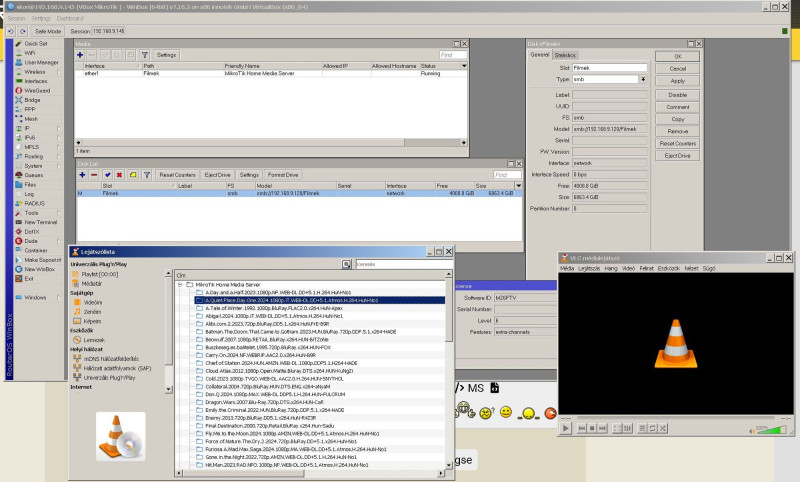Screen dimensions: 800x482
Task: Click playlist horizontal scrollbar thumb
Action: tap(244, 473)
